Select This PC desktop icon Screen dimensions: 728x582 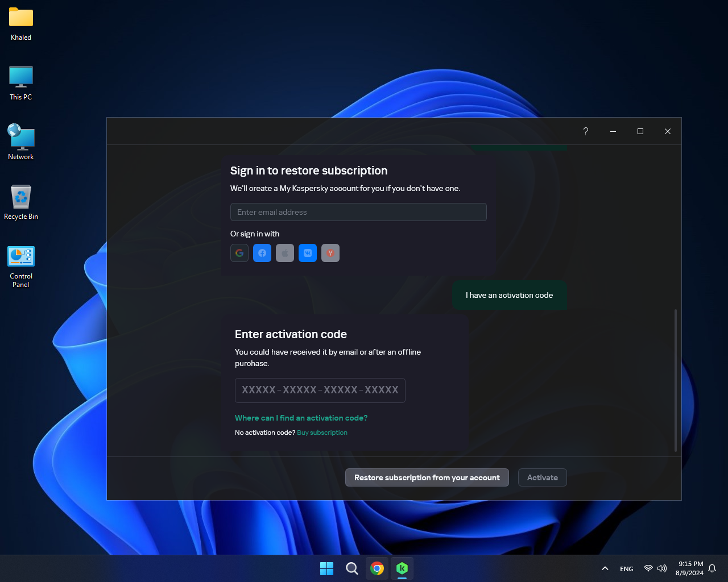coord(21,84)
